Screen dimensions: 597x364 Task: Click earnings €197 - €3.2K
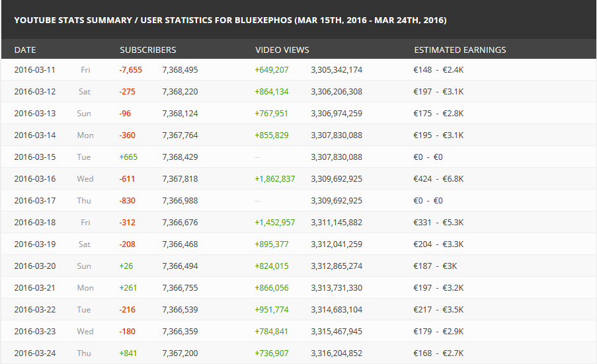coord(438,288)
